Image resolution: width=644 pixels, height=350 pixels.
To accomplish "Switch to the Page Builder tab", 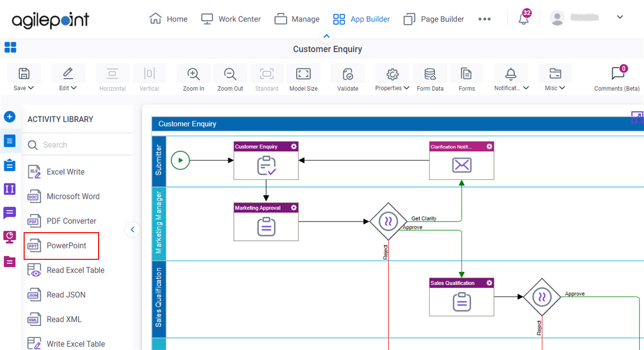I will (x=434, y=19).
